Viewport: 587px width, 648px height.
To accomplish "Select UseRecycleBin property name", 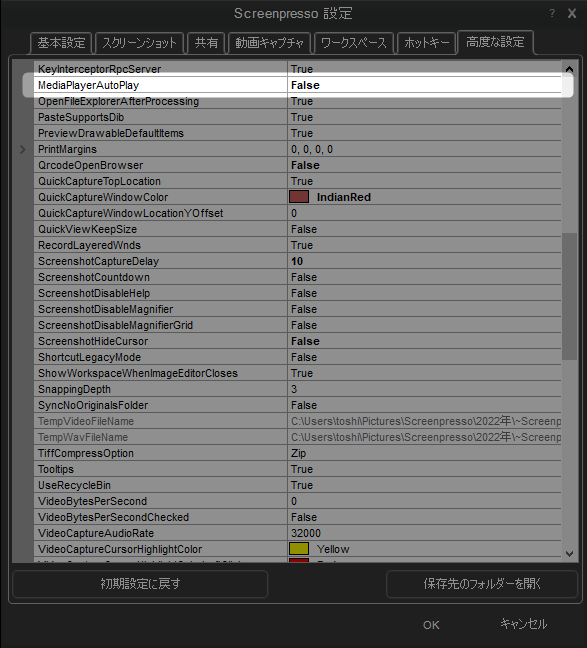I will (74, 485).
